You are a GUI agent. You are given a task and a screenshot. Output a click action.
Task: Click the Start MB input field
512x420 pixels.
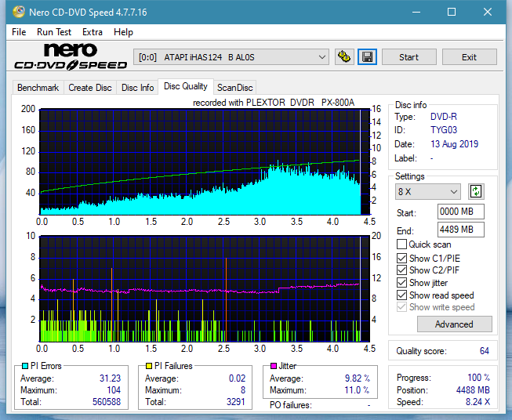point(460,212)
